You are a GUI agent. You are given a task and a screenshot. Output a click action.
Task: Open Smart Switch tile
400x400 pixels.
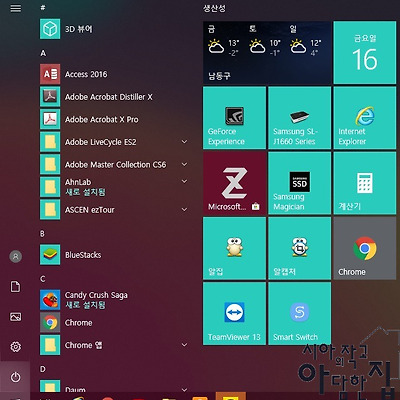click(x=300, y=314)
